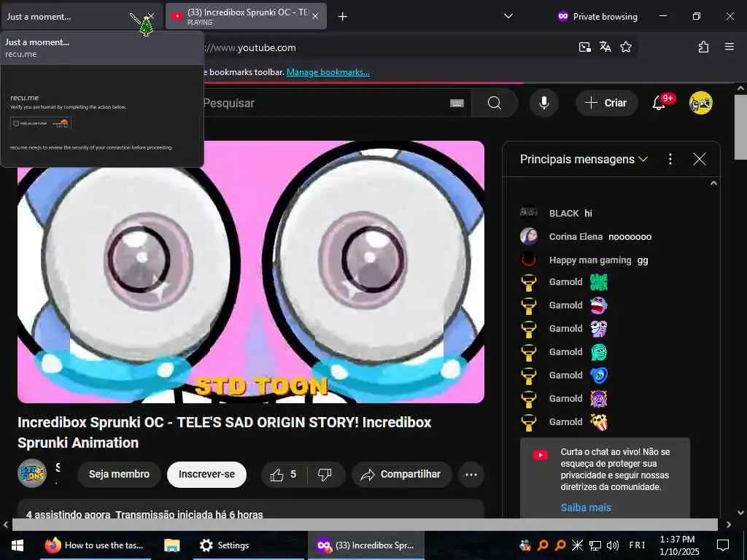Open more actions ellipsis under video
Image resolution: width=747 pixels, height=560 pixels.
[x=471, y=474]
